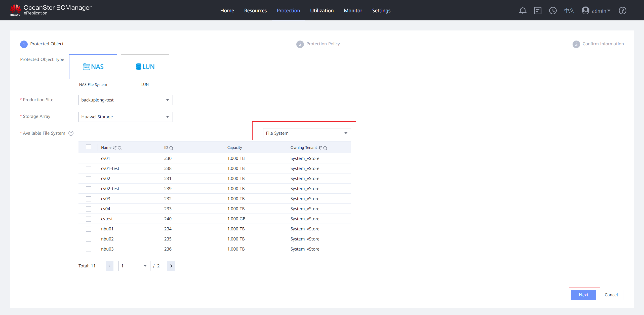Check the cv01 file system checkbox
This screenshot has height=315, width=644.
pos(89,158)
